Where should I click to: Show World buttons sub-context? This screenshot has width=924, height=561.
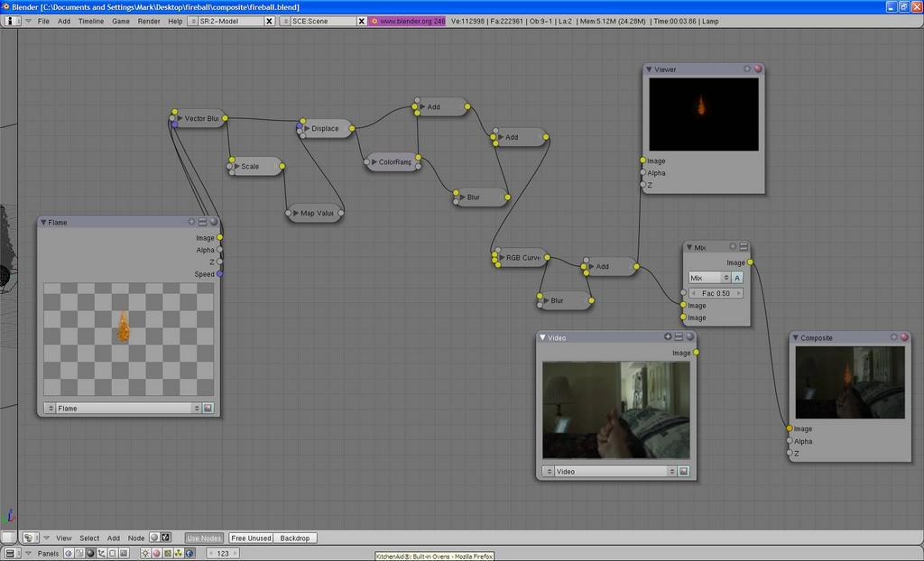pyautogui.click(x=189, y=554)
